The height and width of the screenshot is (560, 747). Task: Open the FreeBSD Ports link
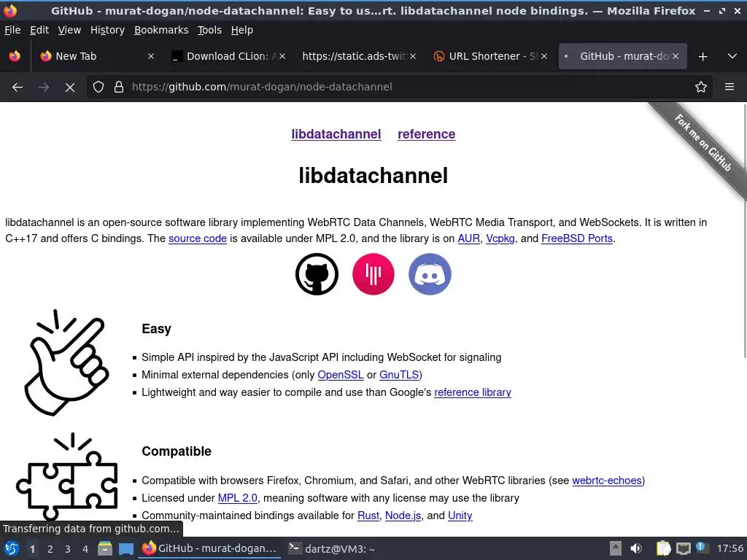tap(577, 238)
